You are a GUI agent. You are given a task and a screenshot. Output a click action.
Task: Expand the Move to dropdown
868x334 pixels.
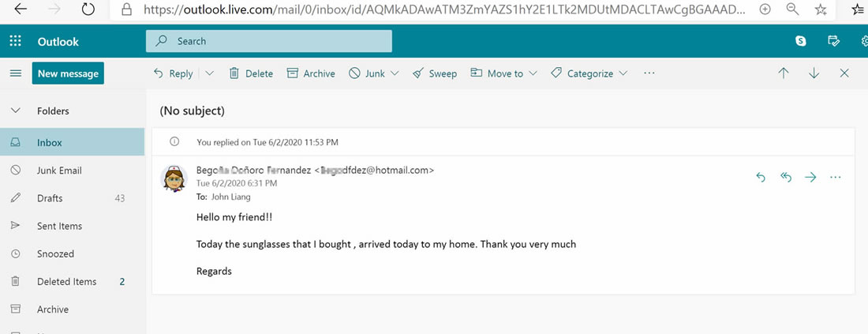[533, 73]
